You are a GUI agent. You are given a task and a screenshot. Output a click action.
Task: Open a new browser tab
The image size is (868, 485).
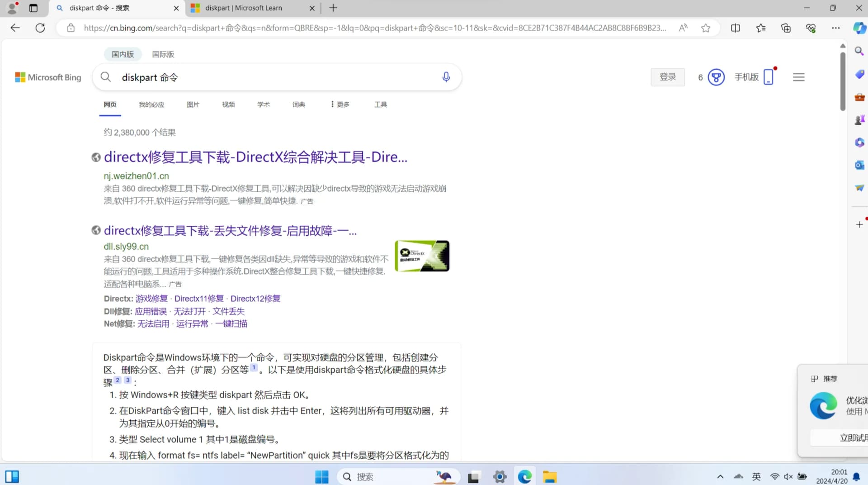click(x=333, y=8)
